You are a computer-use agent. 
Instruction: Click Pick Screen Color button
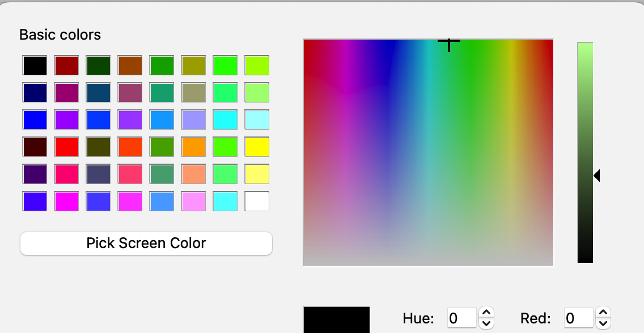146,243
